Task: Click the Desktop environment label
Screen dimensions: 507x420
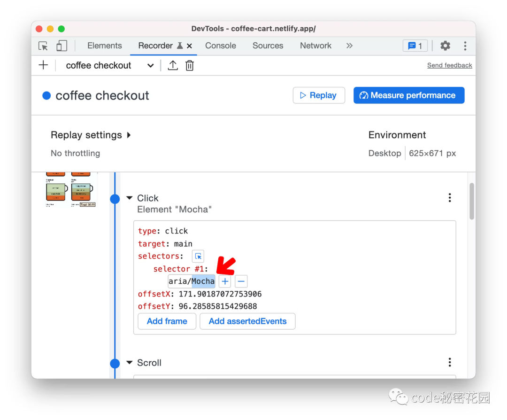Action: pos(384,153)
